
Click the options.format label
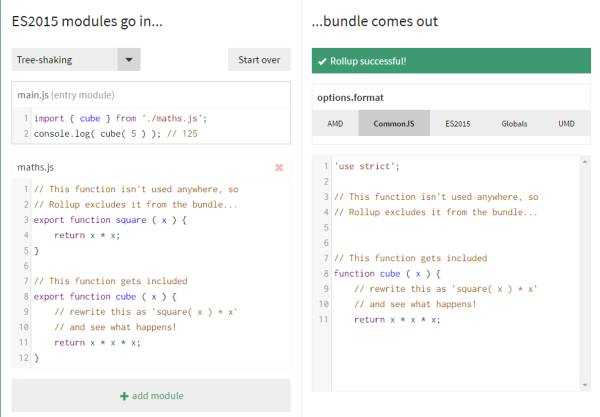click(350, 97)
